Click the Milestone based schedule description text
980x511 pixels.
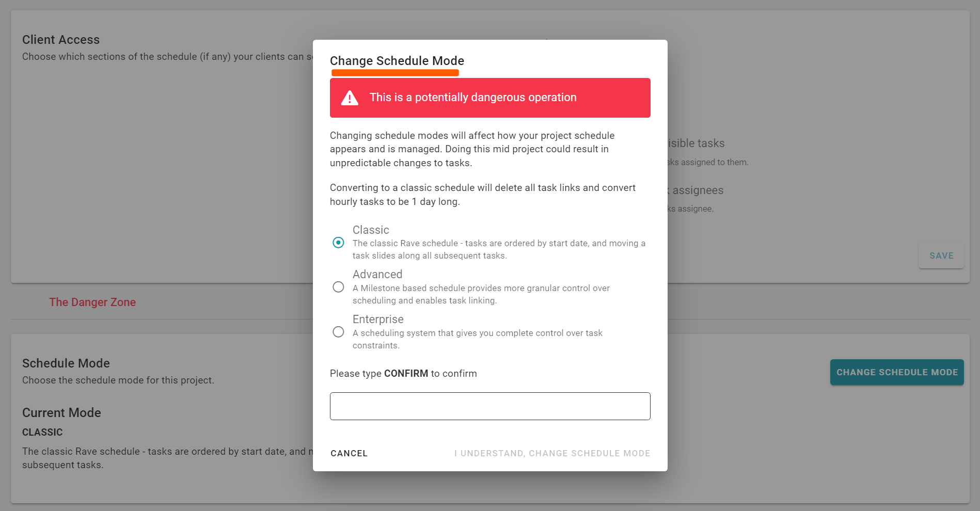pyautogui.click(x=481, y=294)
